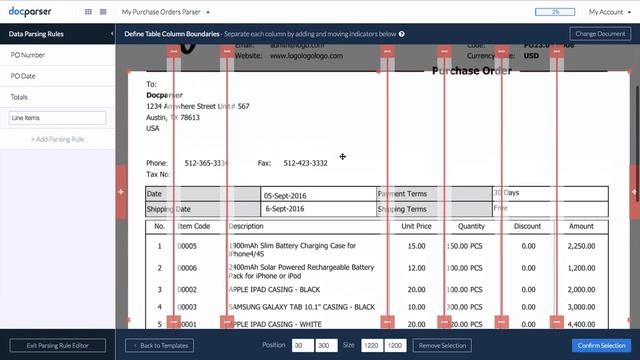Click the amount value 2,250.00
The height and width of the screenshot is (360, 640).
(x=581, y=246)
